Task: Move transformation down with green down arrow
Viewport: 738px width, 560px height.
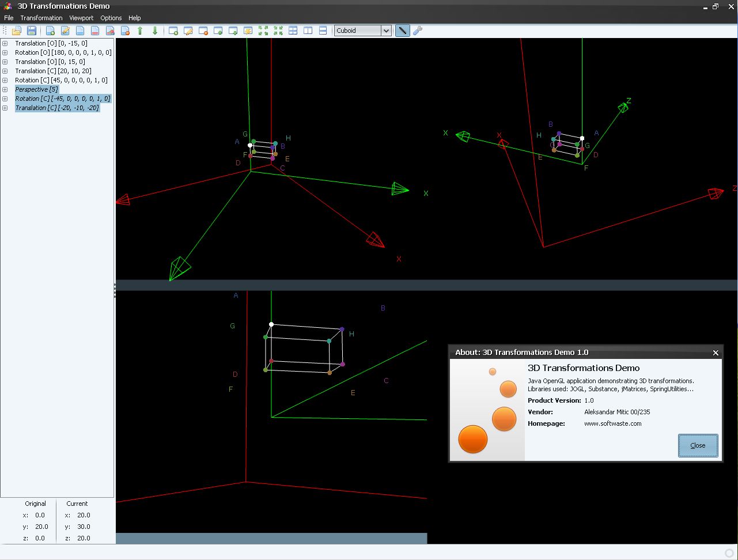Action: point(154,31)
